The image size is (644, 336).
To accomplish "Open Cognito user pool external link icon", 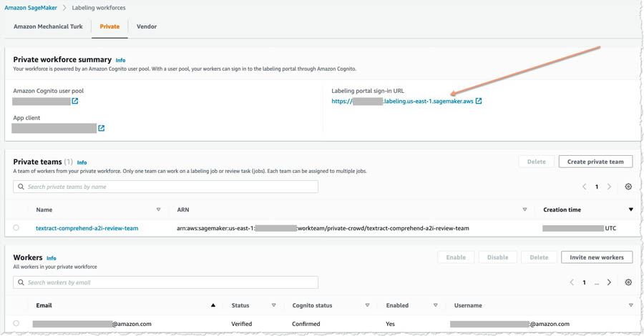I will [x=74, y=101].
